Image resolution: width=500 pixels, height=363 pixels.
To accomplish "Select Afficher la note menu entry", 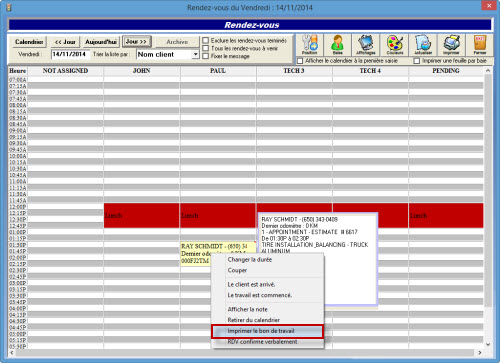I will tap(247, 309).
